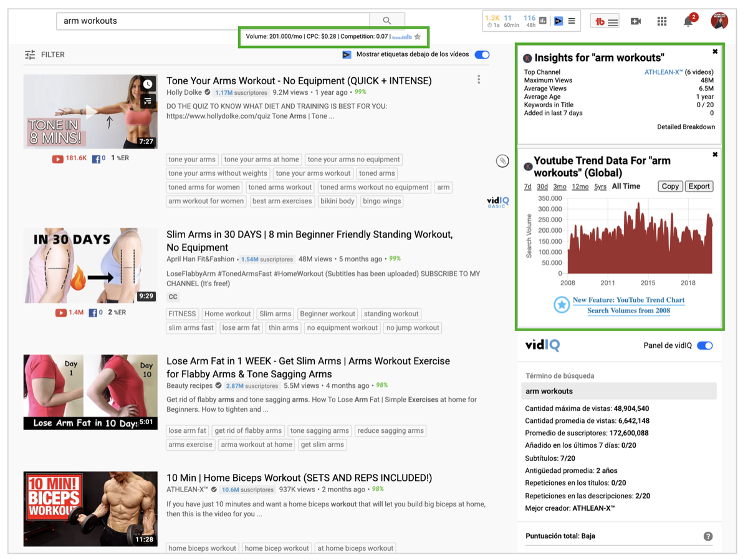Image resolution: width=748 pixels, height=560 pixels.
Task: Select the 7d trend range
Action: 528,186
